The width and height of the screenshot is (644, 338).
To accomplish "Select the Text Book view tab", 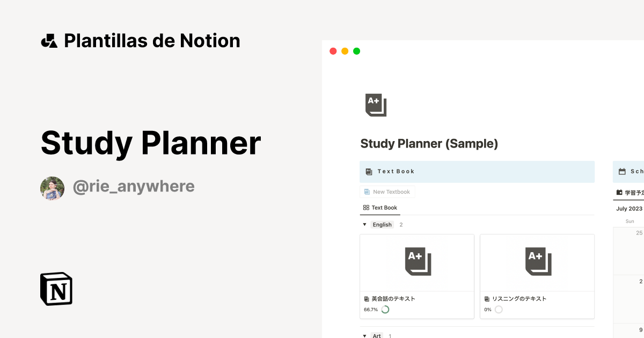I will pyautogui.click(x=379, y=207).
